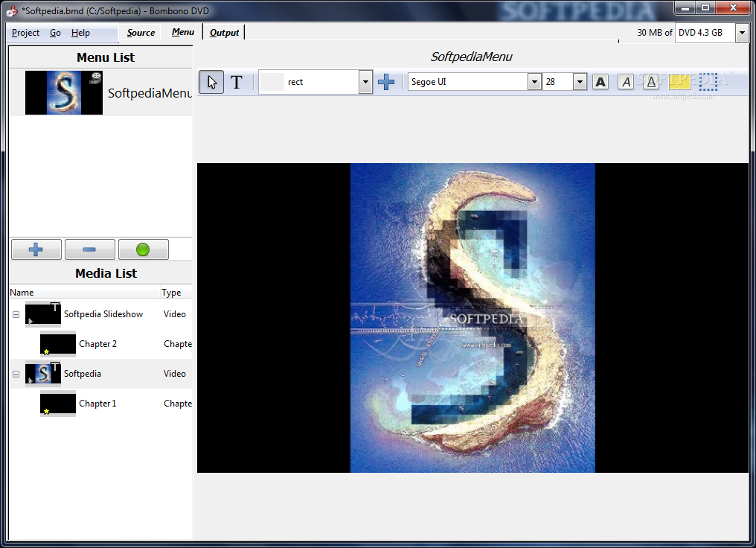Click the font size field showing 28
This screenshot has height=548, width=756.
pos(558,82)
